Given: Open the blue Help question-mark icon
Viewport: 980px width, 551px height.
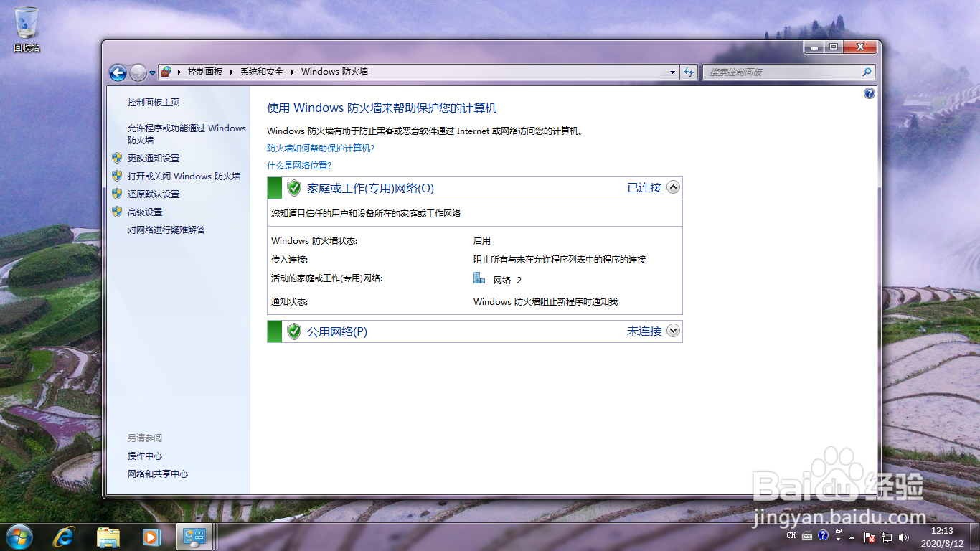Looking at the screenshot, I should point(870,93).
